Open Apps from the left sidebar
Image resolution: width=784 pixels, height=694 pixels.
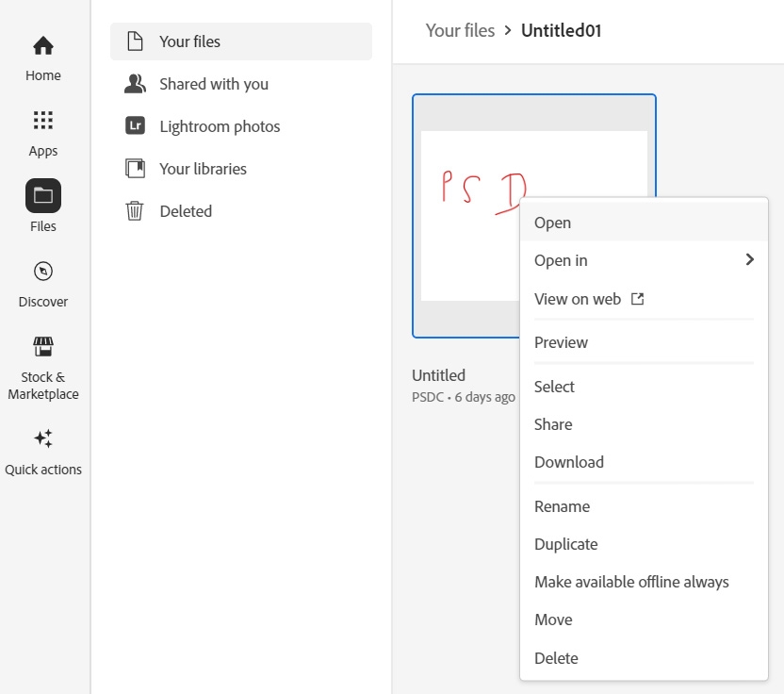[x=42, y=121]
